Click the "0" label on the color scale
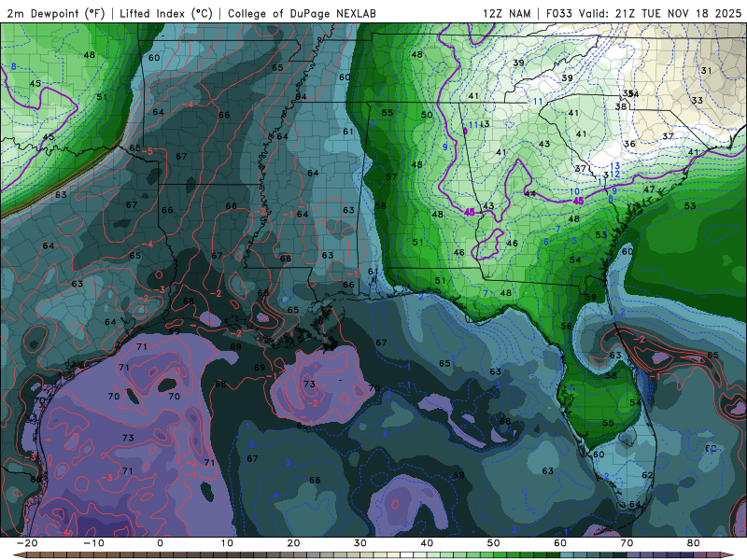747x560 pixels. coord(160,543)
